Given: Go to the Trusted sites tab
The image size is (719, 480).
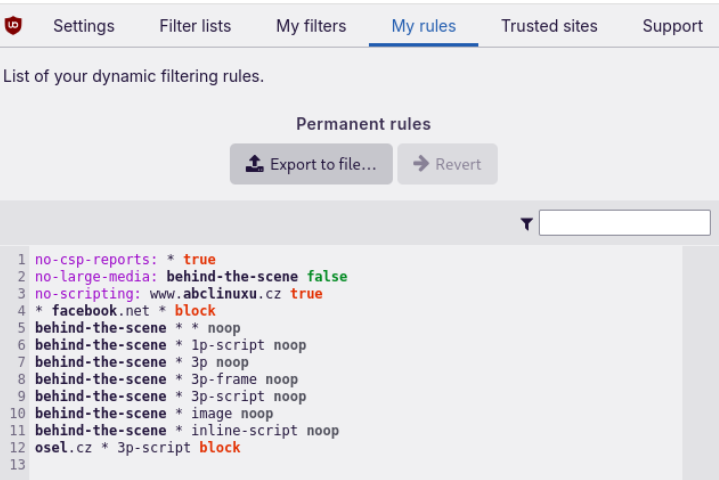Looking at the screenshot, I should tap(549, 26).
